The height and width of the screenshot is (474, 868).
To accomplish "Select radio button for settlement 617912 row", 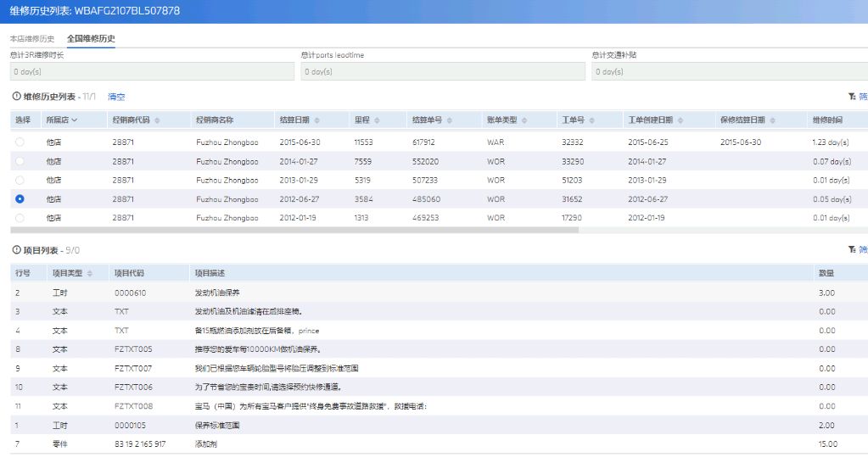I will (20, 142).
